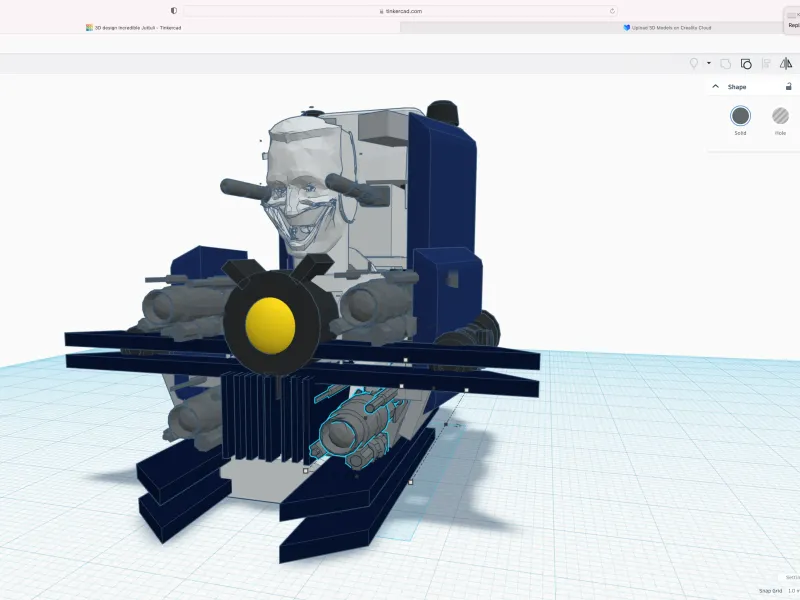Image resolution: width=800 pixels, height=600 pixels.
Task: Select the yellow sphere on the model
Action: [270, 326]
